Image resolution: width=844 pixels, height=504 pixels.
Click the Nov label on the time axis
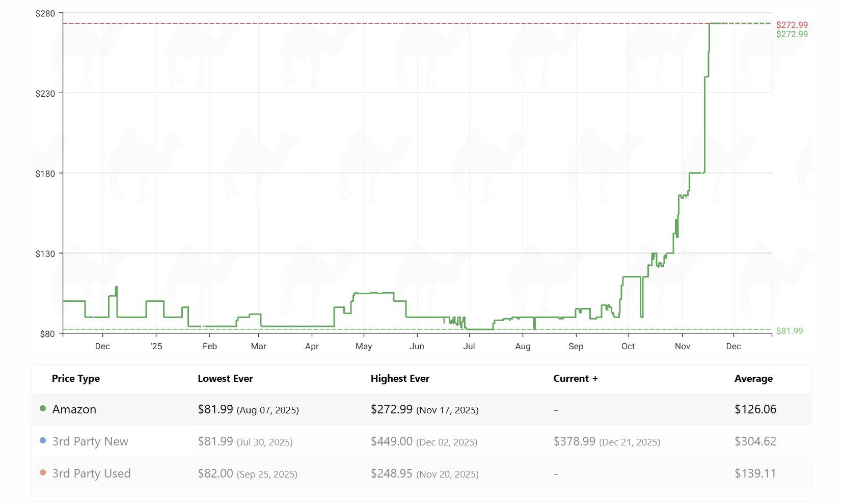click(683, 346)
